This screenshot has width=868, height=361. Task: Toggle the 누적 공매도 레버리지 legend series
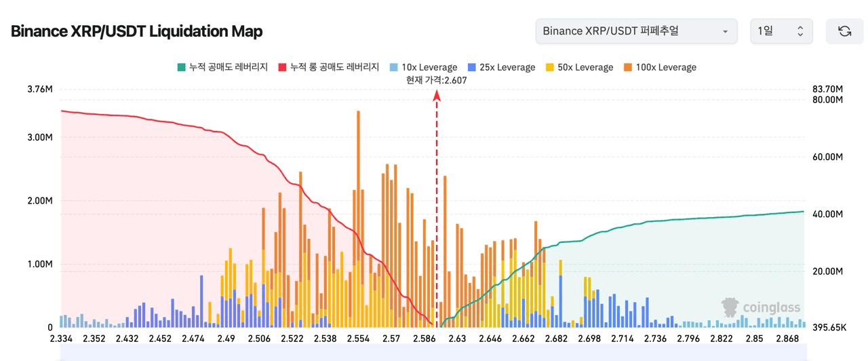pyautogui.click(x=222, y=67)
